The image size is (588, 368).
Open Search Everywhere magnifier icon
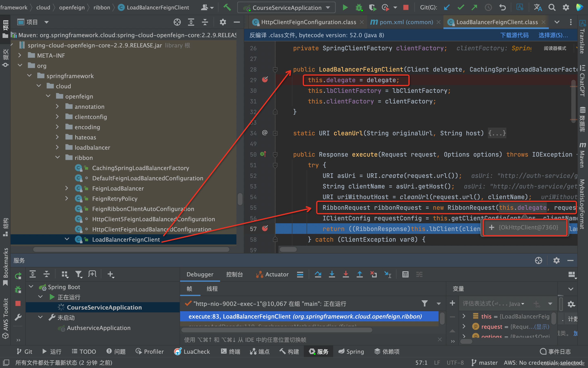[x=552, y=8]
